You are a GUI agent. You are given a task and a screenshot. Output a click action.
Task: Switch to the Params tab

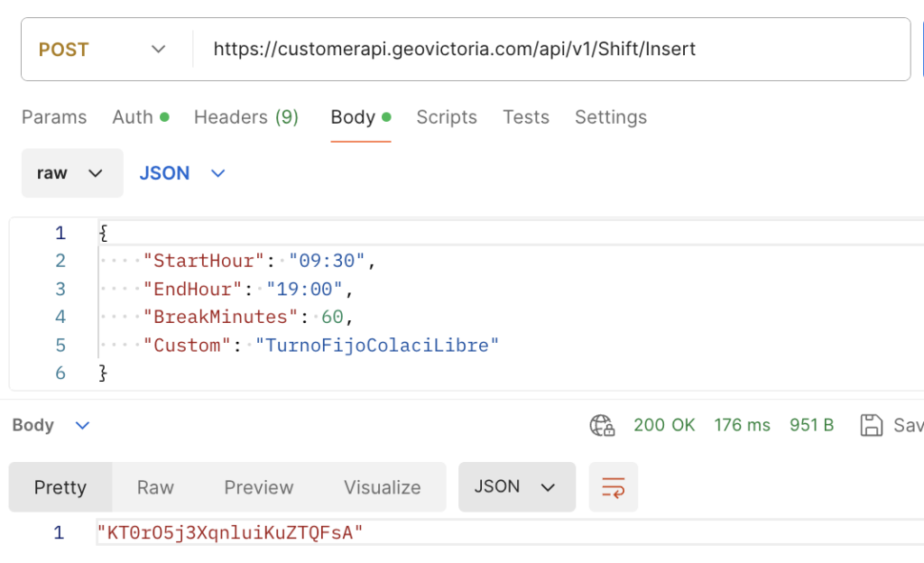[x=54, y=117]
